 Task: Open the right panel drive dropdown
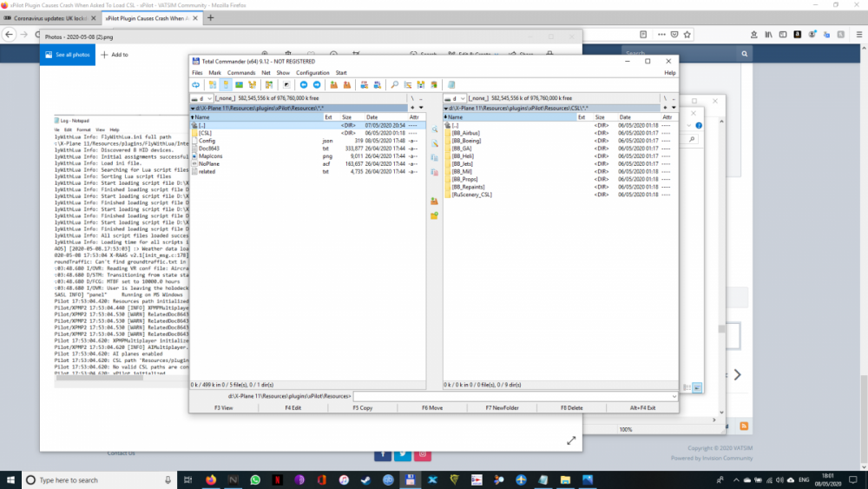[455, 99]
